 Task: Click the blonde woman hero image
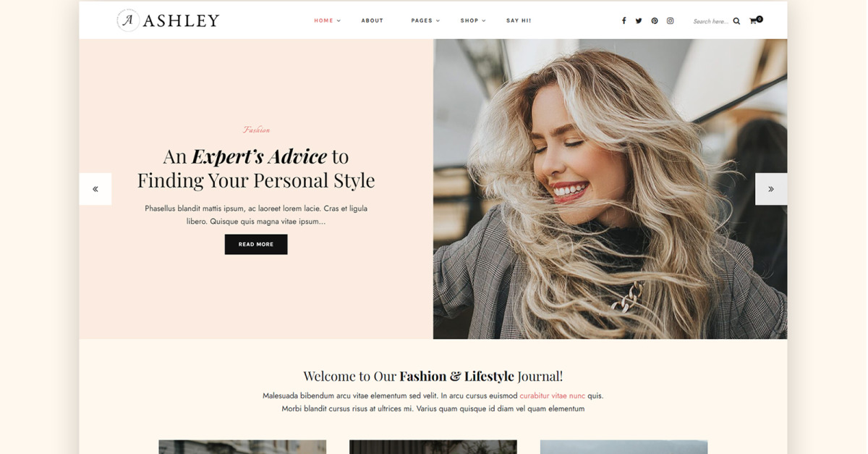[x=610, y=189]
